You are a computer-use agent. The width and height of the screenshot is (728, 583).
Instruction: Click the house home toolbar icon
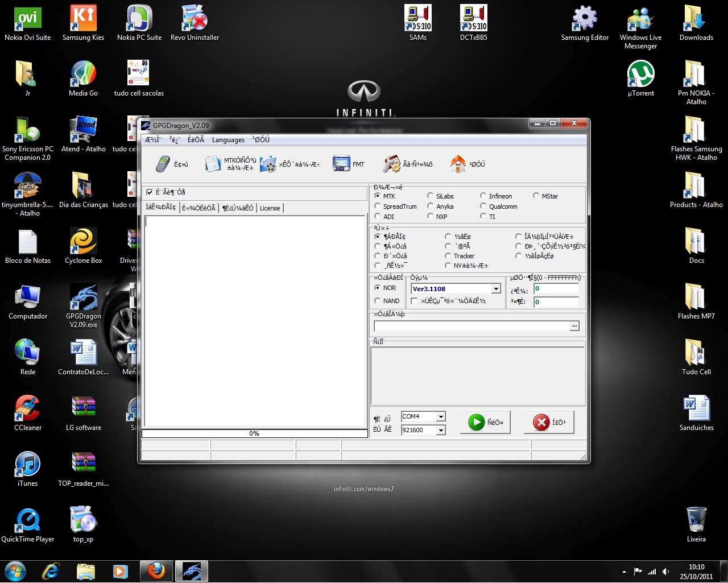pyautogui.click(x=458, y=164)
